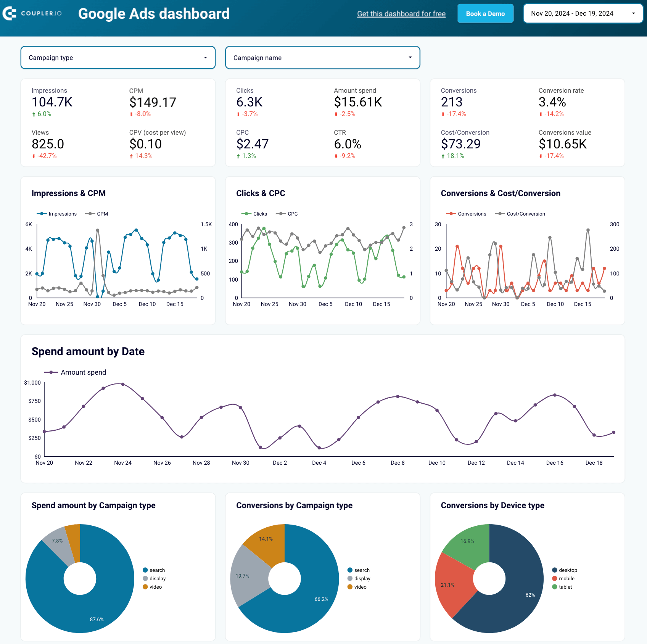This screenshot has width=647, height=644.
Task: Expand the Campaign type filter
Action: click(118, 58)
